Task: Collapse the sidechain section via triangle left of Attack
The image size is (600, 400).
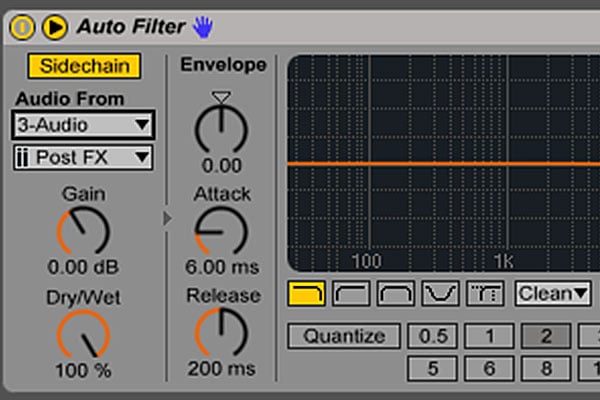Action: [167, 217]
